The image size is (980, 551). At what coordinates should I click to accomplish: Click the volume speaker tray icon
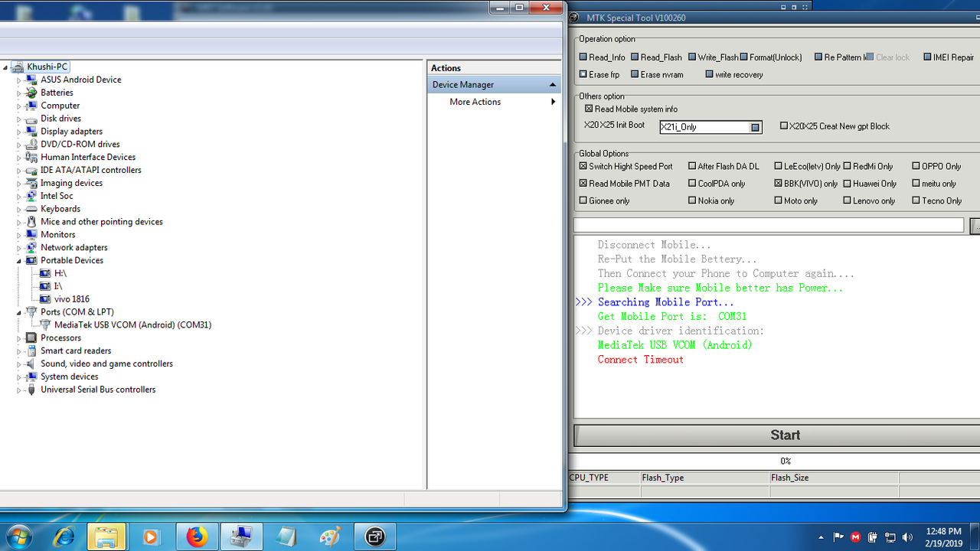[908, 537]
